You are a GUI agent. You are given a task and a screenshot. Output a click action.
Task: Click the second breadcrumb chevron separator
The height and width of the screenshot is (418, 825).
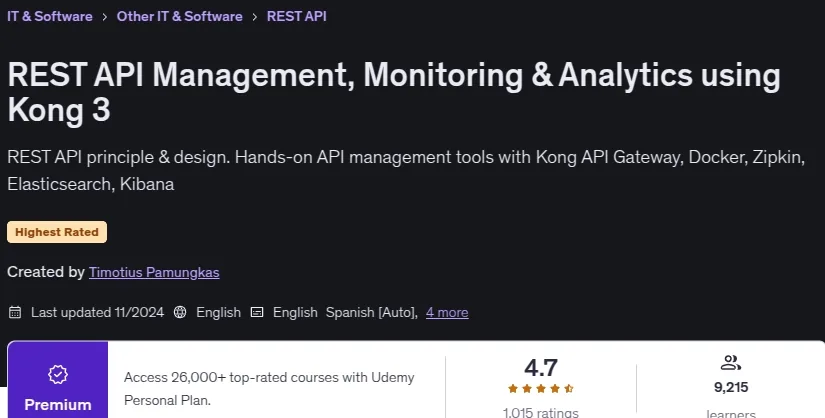[x=255, y=17]
